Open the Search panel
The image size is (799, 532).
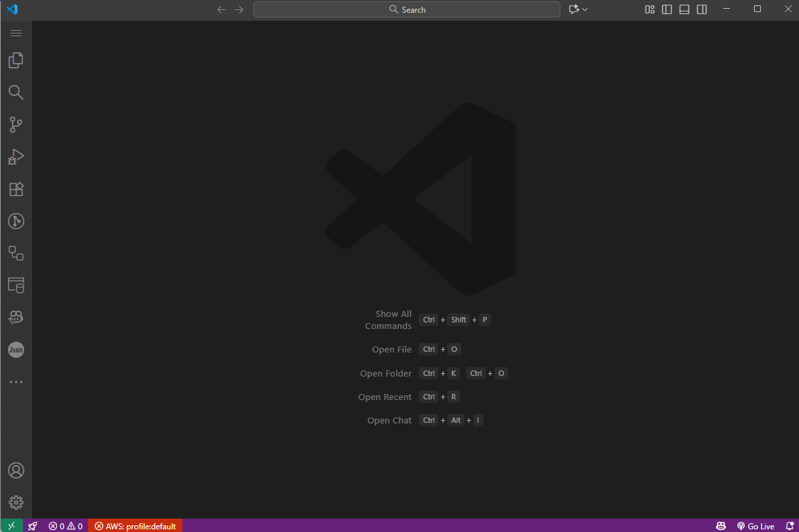[16, 92]
